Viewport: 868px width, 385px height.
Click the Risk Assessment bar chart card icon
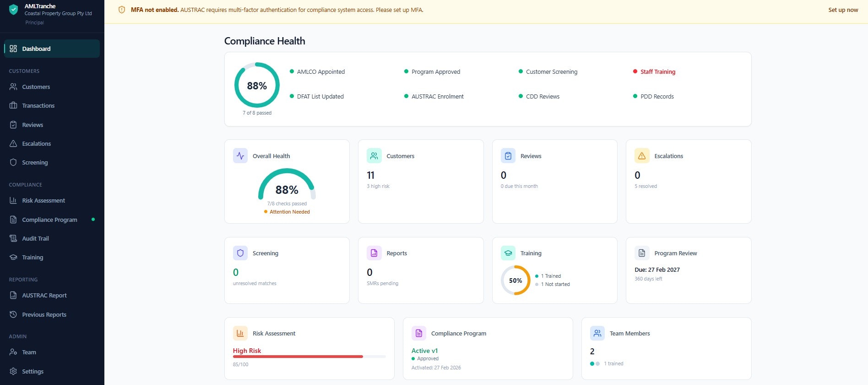pyautogui.click(x=240, y=333)
